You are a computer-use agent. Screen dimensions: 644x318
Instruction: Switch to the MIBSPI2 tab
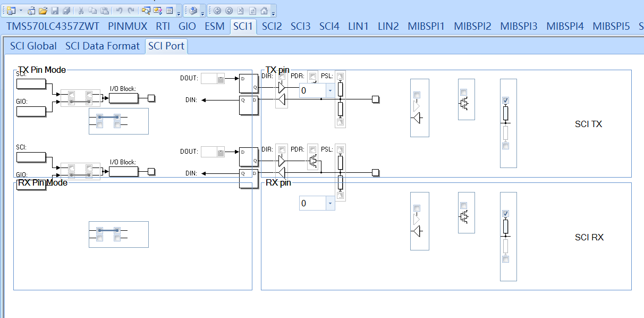pyautogui.click(x=472, y=26)
